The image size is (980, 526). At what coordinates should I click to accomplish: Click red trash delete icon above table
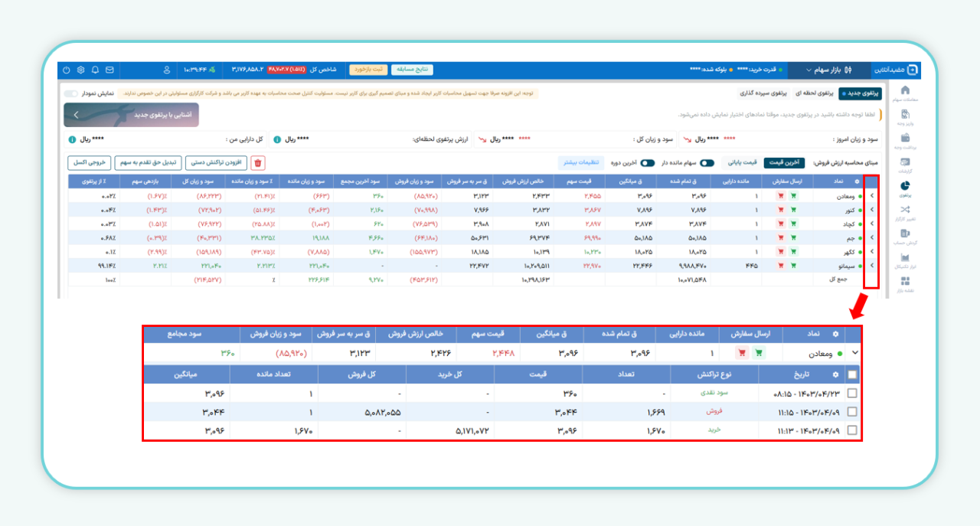point(258,162)
